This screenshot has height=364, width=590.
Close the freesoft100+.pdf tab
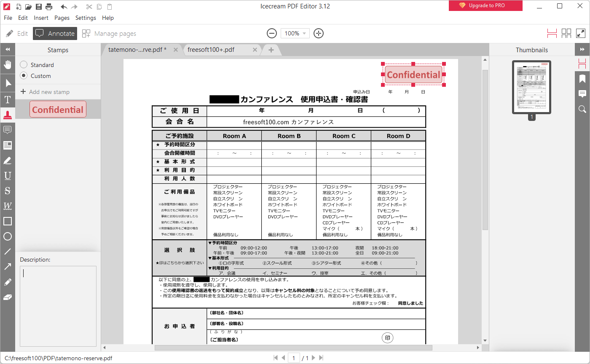pyautogui.click(x=255, y=50)
